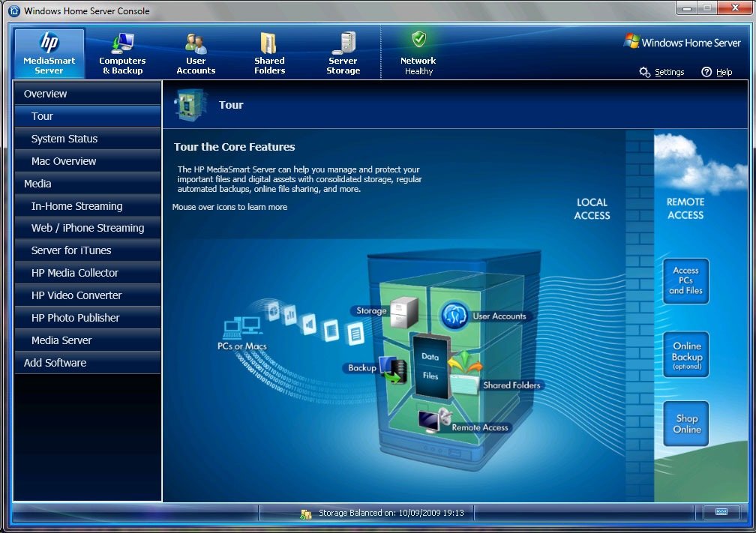Image resolution: width=756 pixels, height=533 pixels.
Task: Open the Computers & Backup tab
Action: click(122, 53)
